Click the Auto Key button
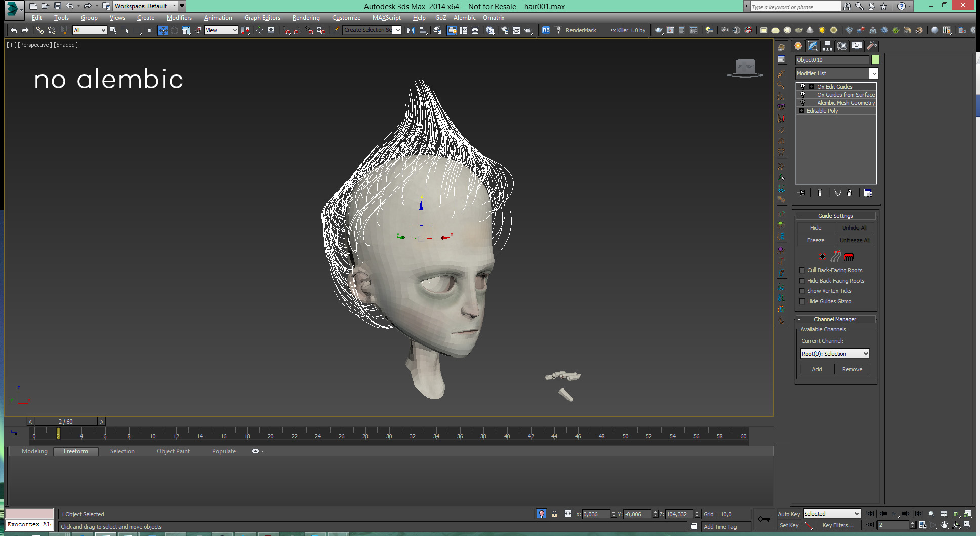Screen dimensions: 980x536 click(788, 514)
